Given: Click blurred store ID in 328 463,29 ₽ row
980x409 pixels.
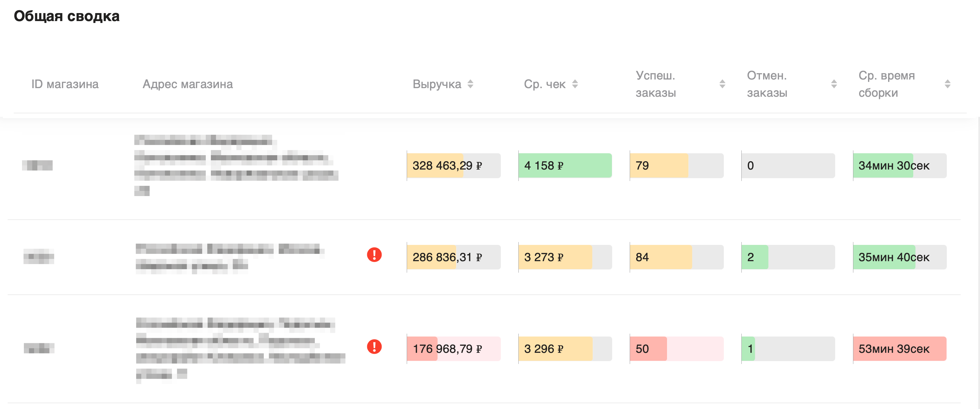Looking at the screenshot, I should point(37,165).
